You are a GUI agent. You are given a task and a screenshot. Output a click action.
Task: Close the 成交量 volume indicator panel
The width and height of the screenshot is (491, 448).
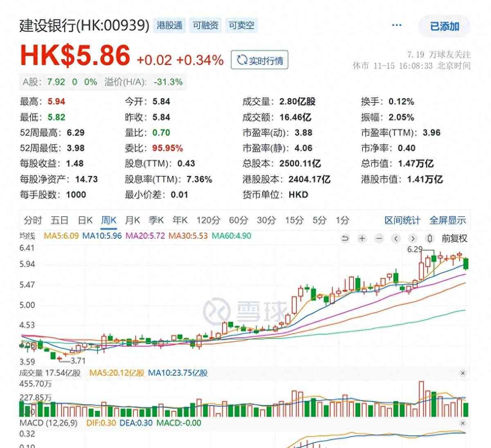coord(463,373)
